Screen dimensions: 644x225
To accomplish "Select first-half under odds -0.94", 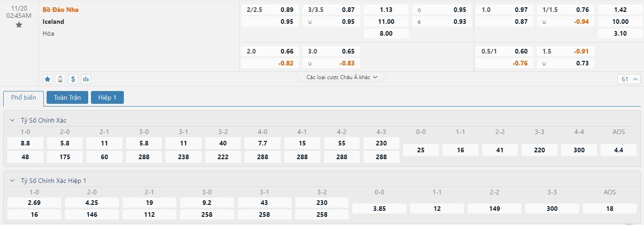I will click(566, 21).
